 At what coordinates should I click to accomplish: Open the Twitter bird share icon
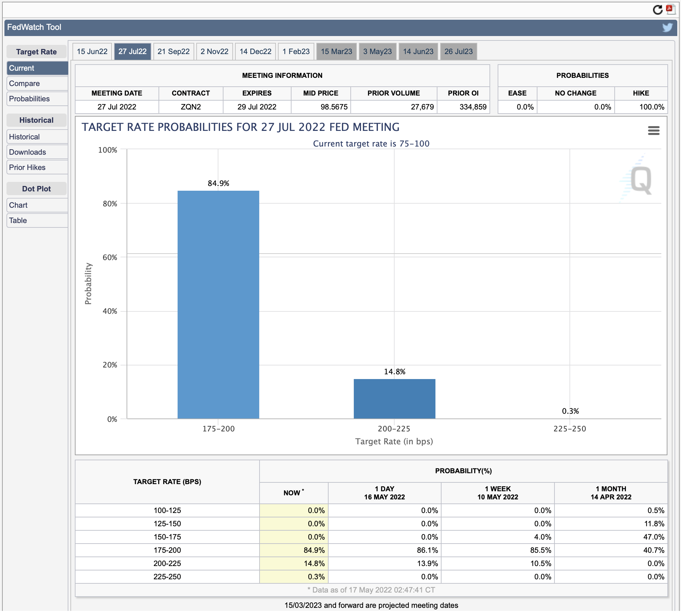click(667, 27)
